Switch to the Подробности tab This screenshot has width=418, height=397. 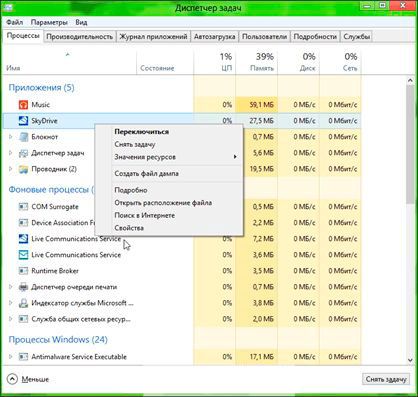(x=315, y=37)
